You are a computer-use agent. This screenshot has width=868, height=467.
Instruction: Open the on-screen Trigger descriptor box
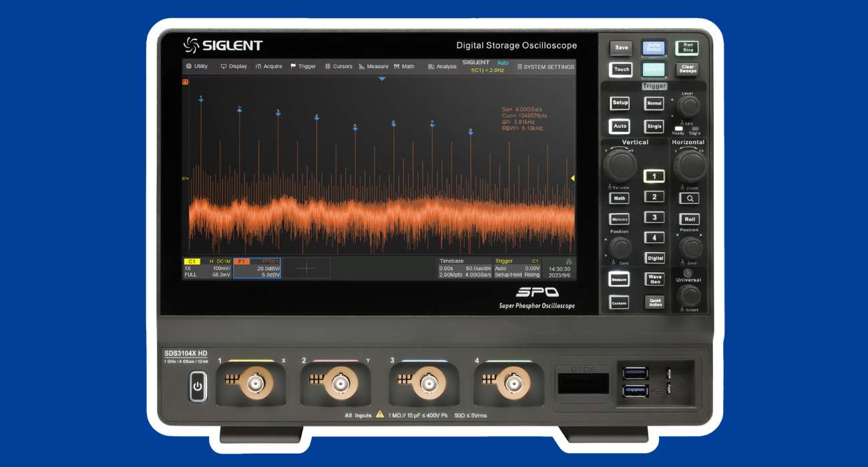click(x=517, y=268)
